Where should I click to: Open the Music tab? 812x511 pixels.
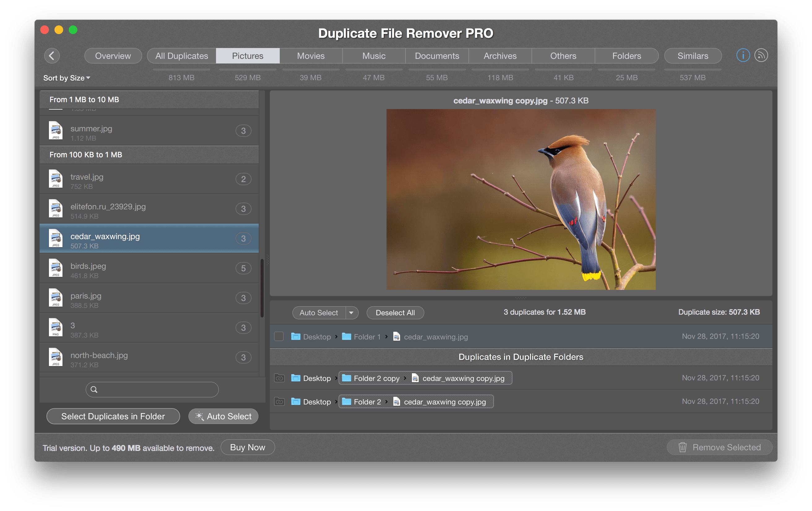[x=374, y=56]
